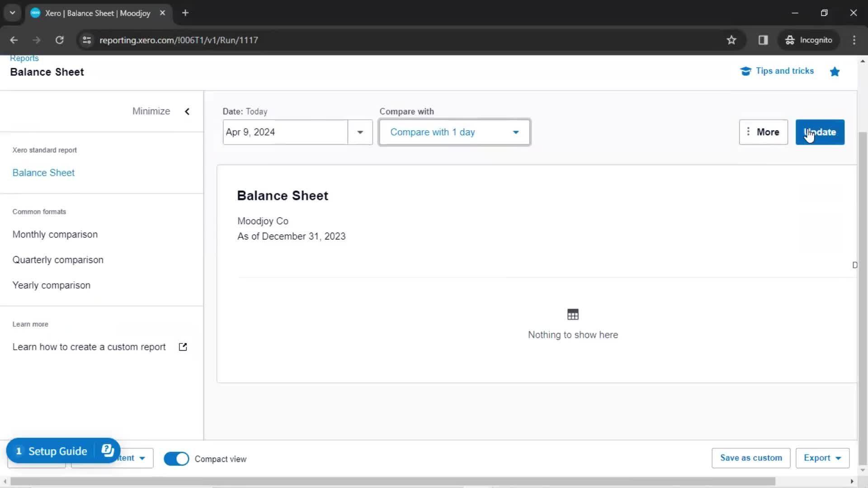Click the vertical page scrollbar
The height and width of the screenshot is (488, 868).
pyautogui.click(x=863, y=298)
